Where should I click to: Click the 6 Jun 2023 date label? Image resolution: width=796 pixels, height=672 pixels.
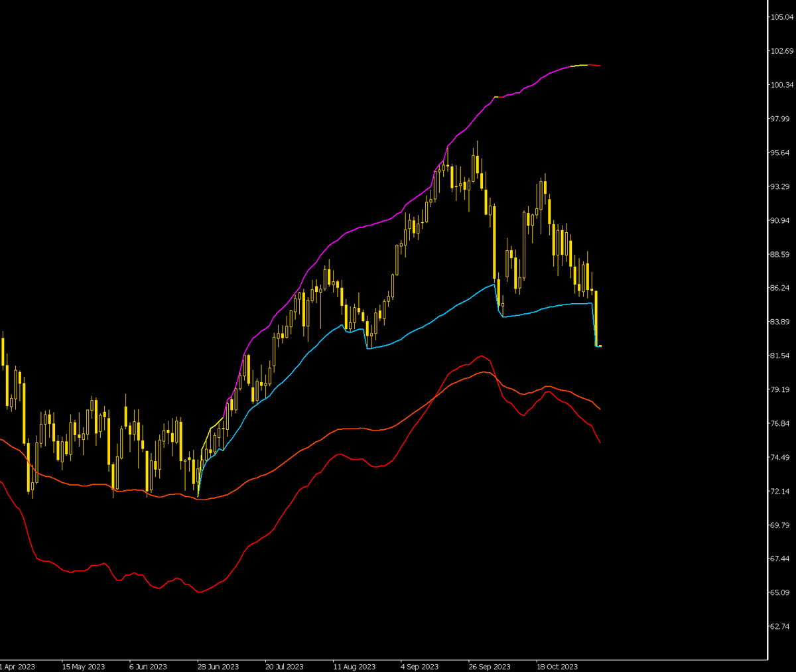(x=148, y=667)
